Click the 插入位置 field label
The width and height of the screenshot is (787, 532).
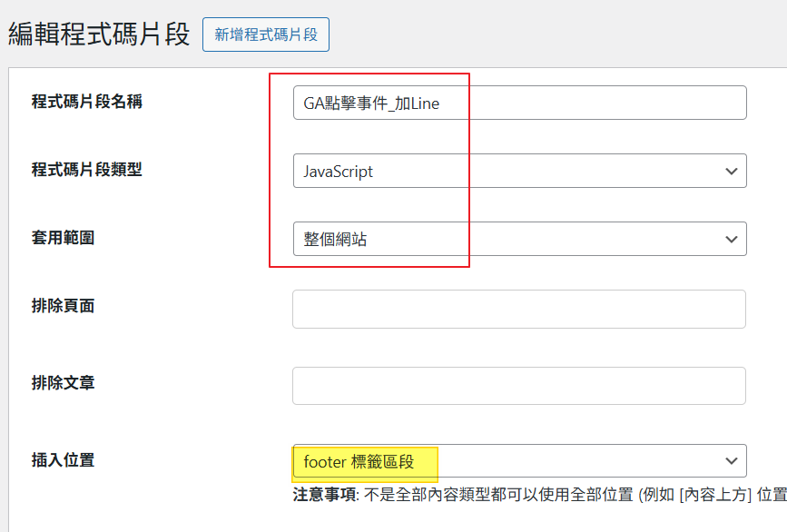(63, 459)
